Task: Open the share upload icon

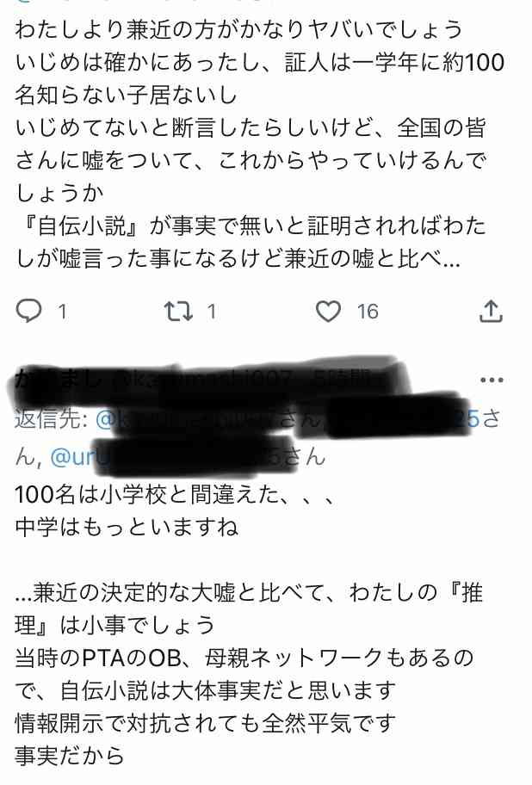Action: click(491, 311)
